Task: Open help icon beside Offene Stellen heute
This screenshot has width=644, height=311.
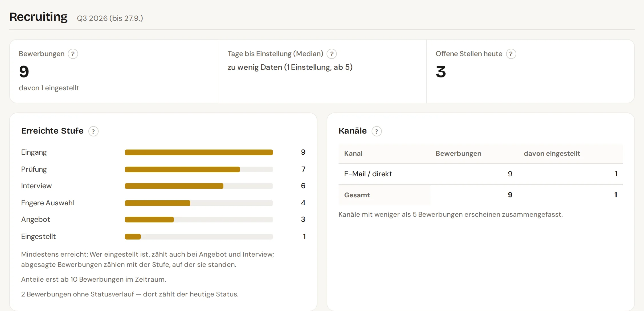Action: click(x=511, y=54)
